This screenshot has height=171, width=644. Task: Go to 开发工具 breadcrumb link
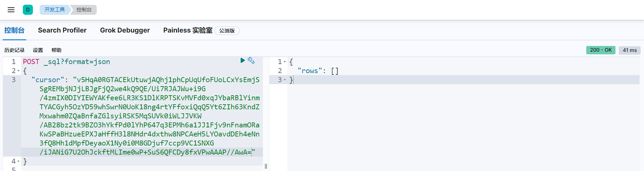click(54, 10)
